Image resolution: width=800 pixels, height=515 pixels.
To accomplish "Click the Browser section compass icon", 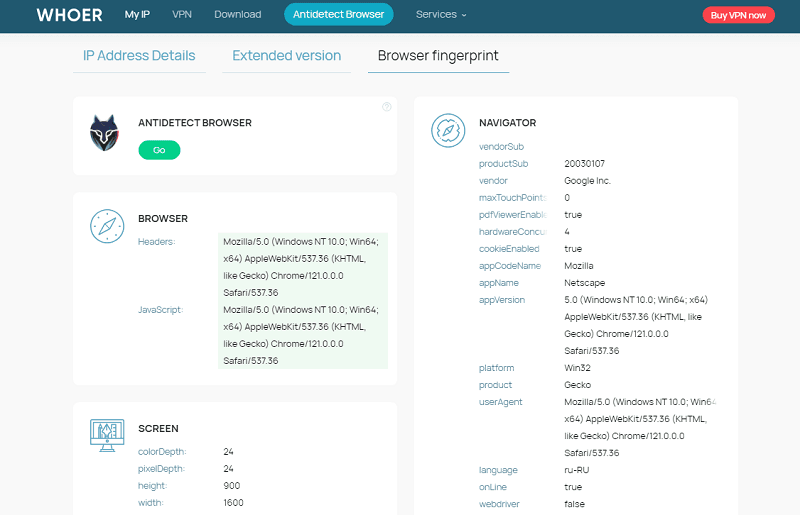I will (107, 226).
